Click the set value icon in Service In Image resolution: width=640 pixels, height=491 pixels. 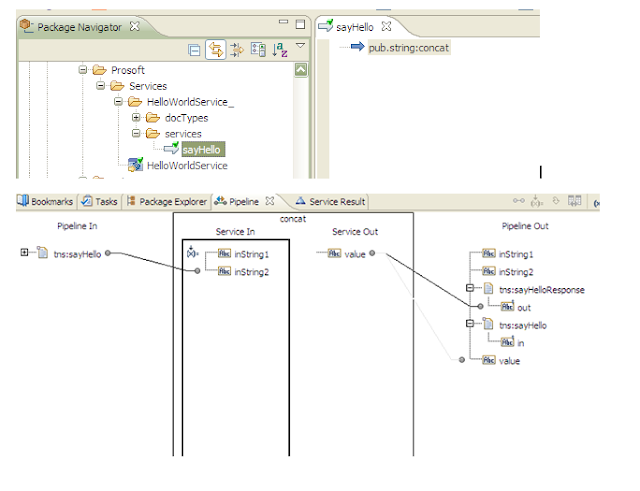tap(192, 252)
